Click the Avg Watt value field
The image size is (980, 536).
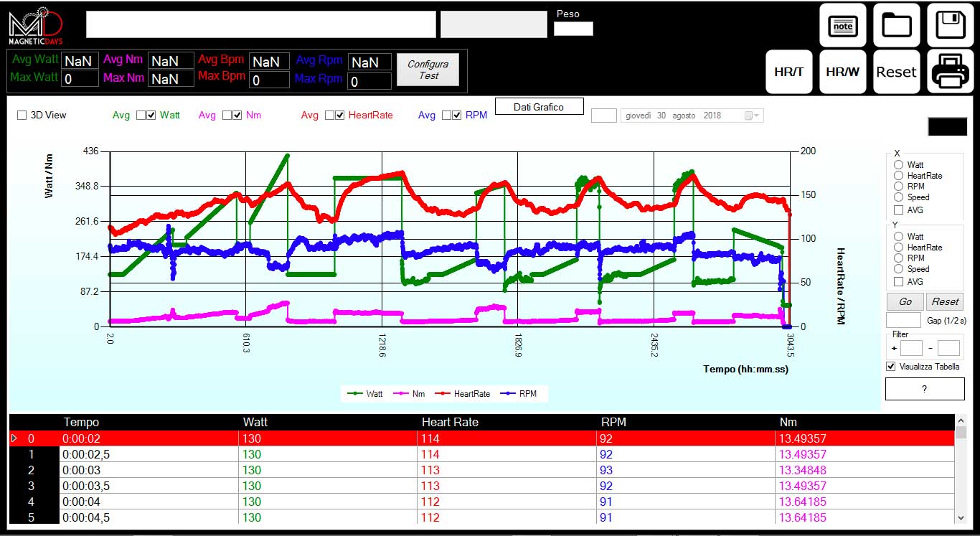click(80, 61)
